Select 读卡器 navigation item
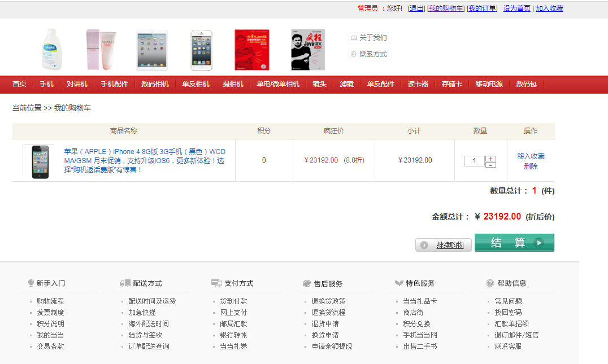 tap(418, 84)
